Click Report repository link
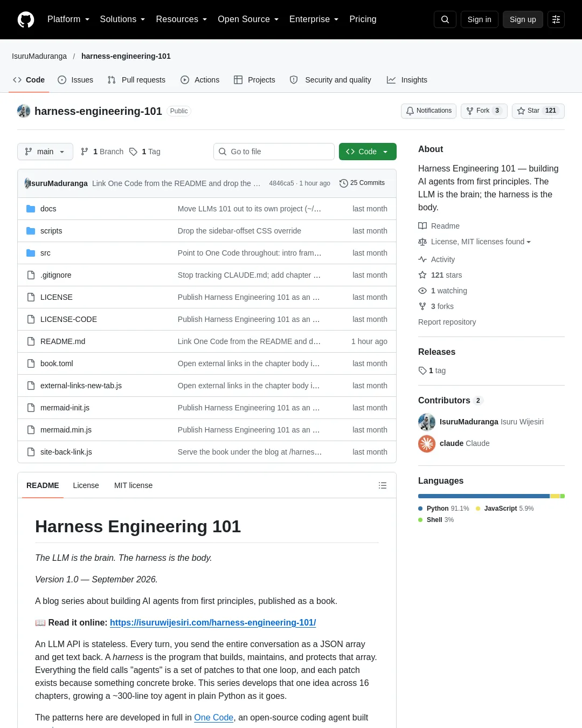Image resolution: width=582 pixels, height=728 pixels. [447, 322]
